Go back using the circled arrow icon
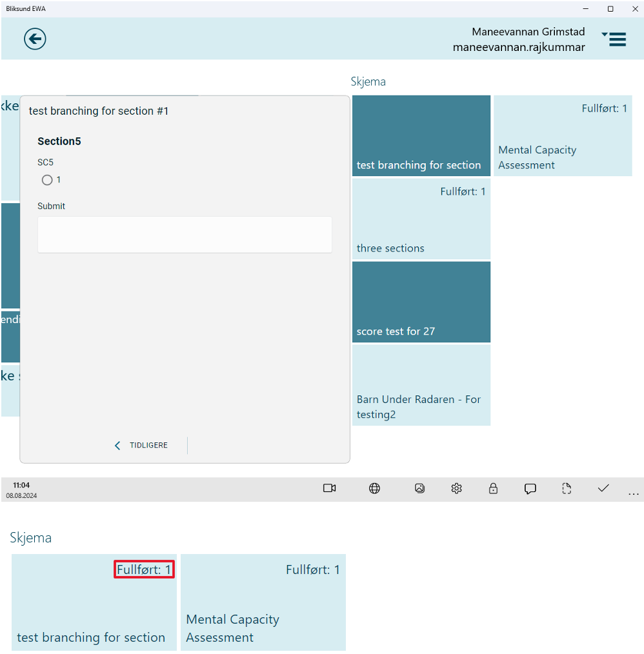This screenshot has width=644, height=654. tap(35, 39)
